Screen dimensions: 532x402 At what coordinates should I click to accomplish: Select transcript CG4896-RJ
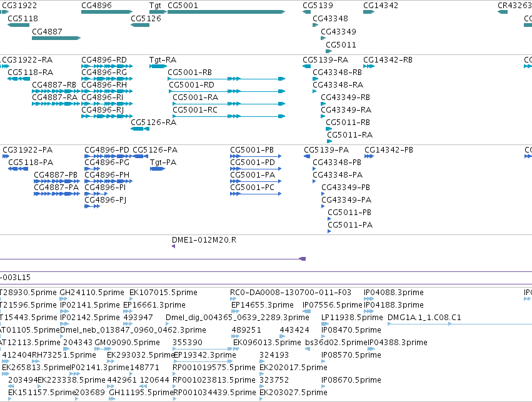click(103, 110)
